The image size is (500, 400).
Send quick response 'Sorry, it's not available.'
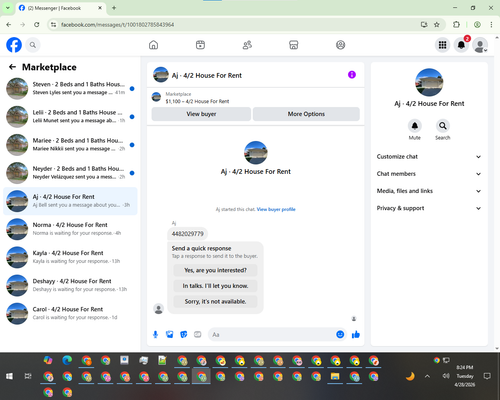[215, 302]
